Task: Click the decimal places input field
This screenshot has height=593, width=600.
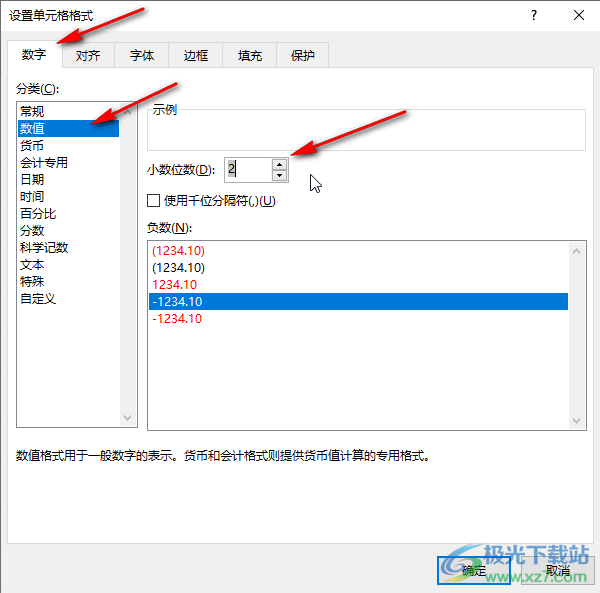Action: (248, 169)
